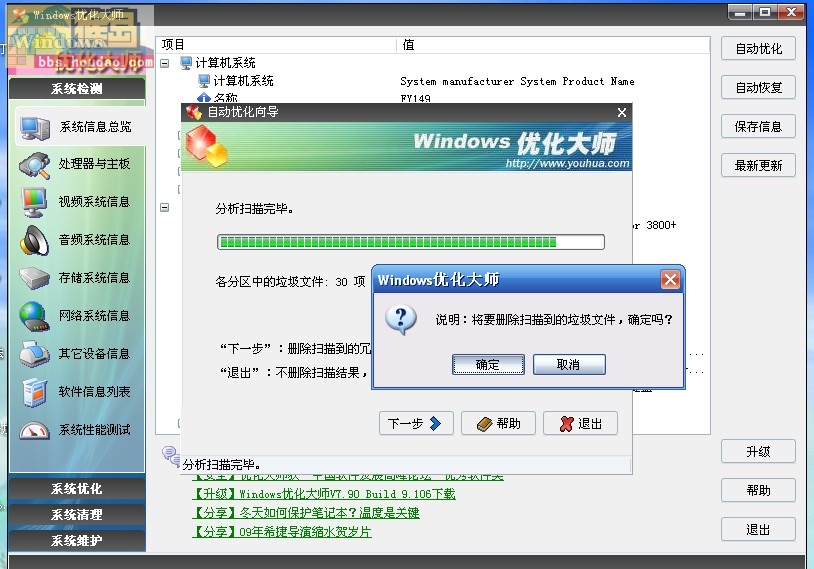Click the System manufacturer System Product Name value
The height and width of the screenshot is (569, 814).
517,82
